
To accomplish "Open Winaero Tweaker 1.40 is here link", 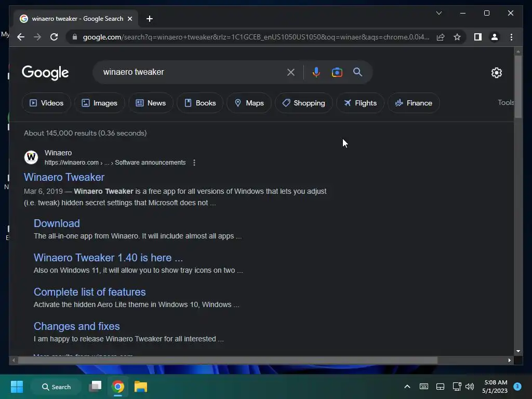I will click(108, 258).
